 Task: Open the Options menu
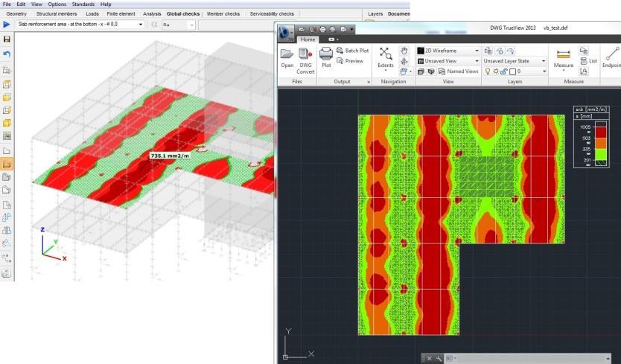(x=57, y=4)
